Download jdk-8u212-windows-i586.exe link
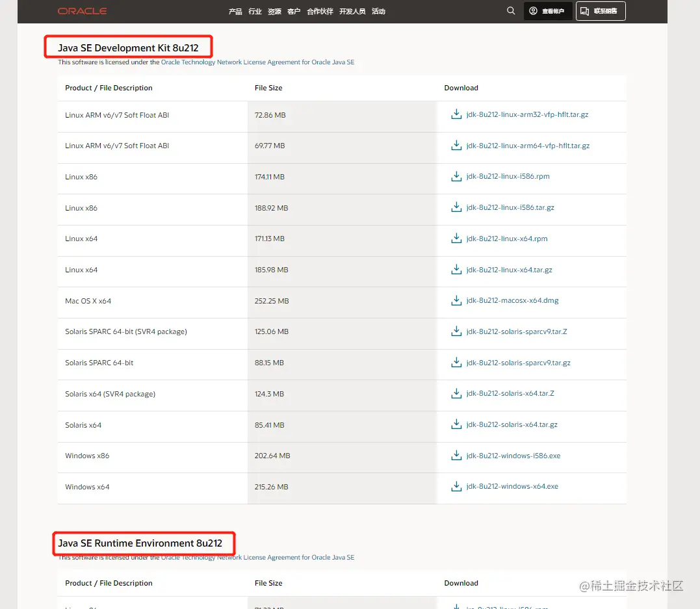 click(513, 456)
